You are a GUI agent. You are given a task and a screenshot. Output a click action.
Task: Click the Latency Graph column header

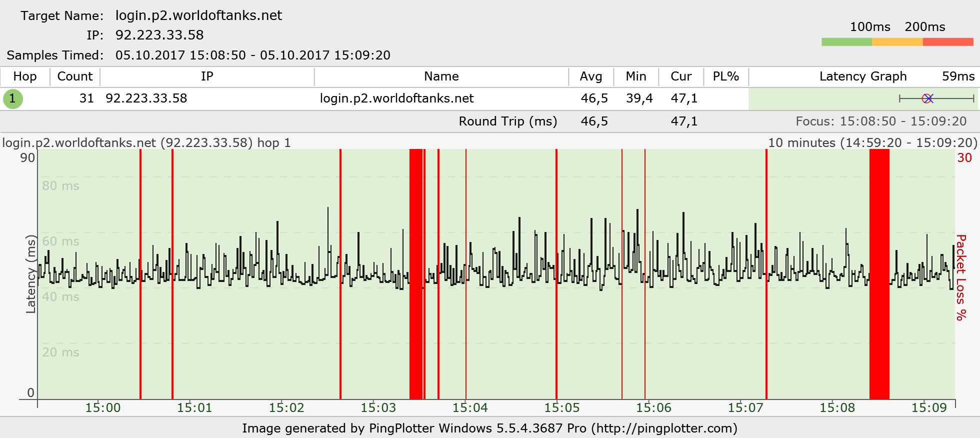coord(863,76)
